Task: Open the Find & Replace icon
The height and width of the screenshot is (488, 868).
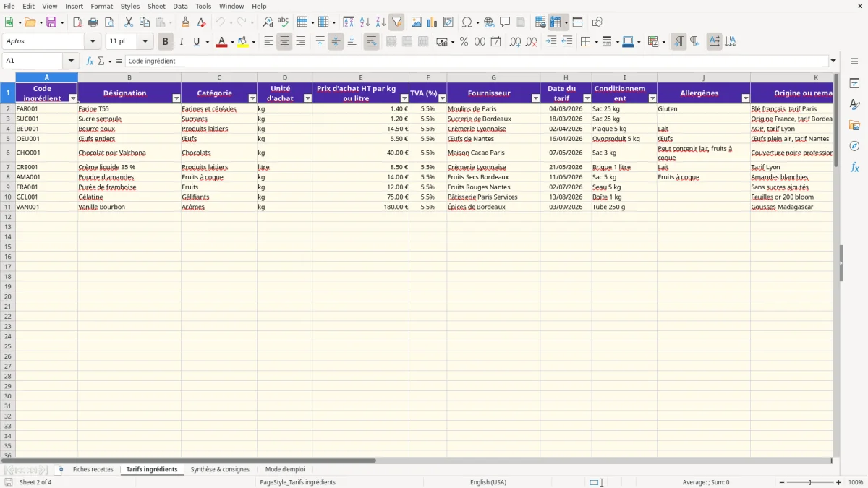Action: pyautogui.click(x=268, y=22)
